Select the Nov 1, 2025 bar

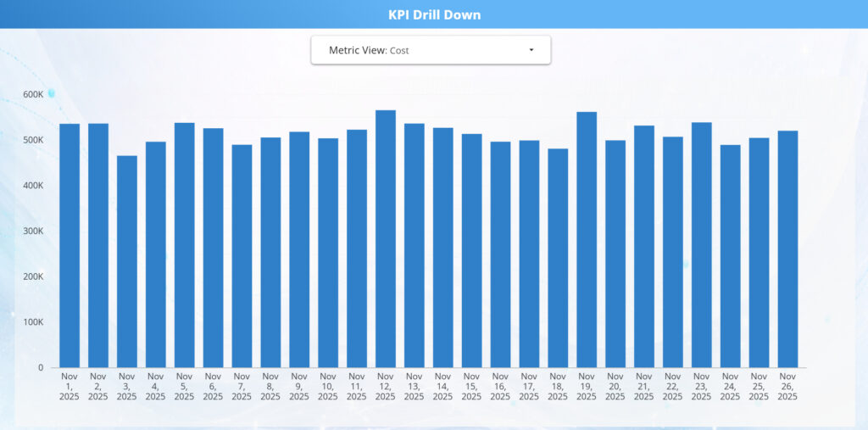pyautogui.click(x=70, y=246)
